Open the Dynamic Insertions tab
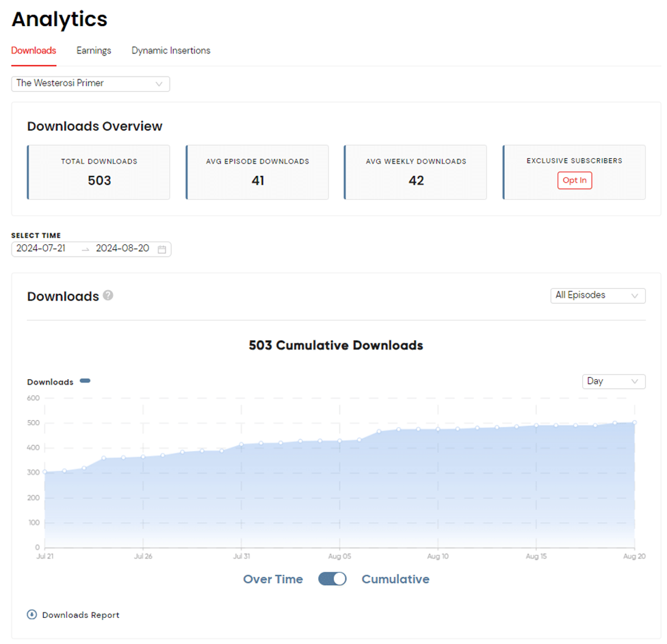This screenshot has height=644, width=667. (x=170, y=50)
